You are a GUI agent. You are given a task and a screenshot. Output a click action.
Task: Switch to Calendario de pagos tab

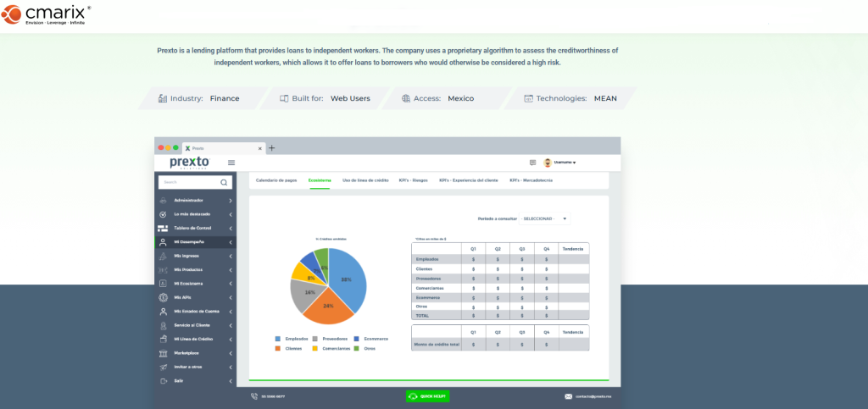(275, 180)
